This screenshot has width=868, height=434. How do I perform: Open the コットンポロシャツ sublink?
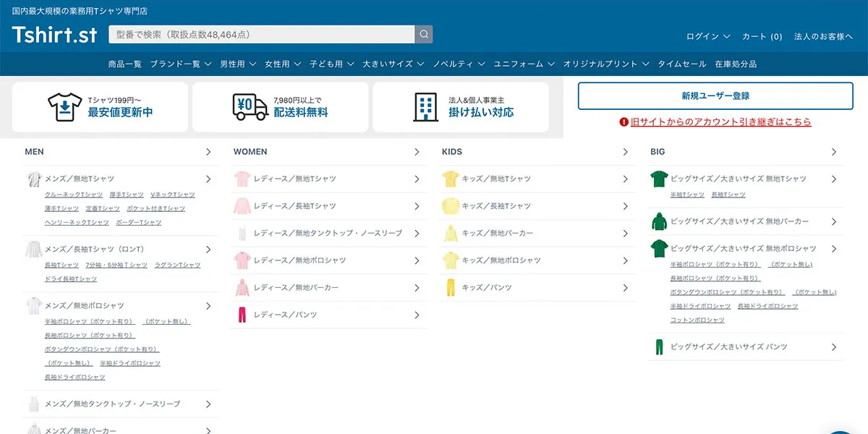pos(697,320)
